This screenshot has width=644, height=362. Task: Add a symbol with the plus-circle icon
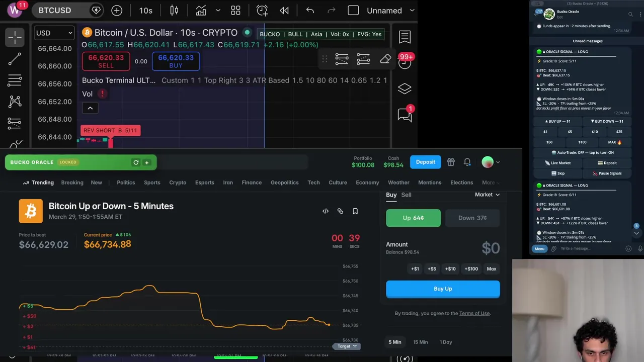coord(117,11)
